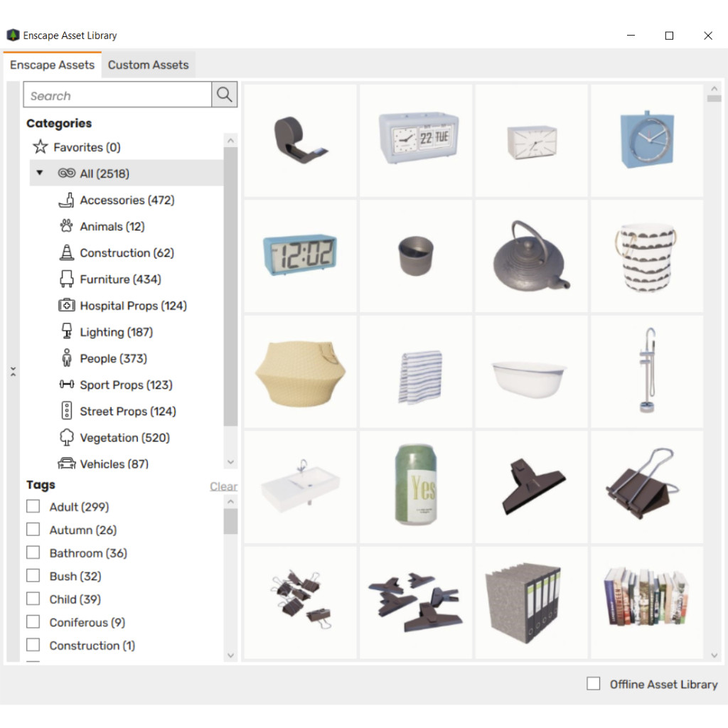728x728 pixels.
Task: Click the People figure icon
Action: (66, 358)
